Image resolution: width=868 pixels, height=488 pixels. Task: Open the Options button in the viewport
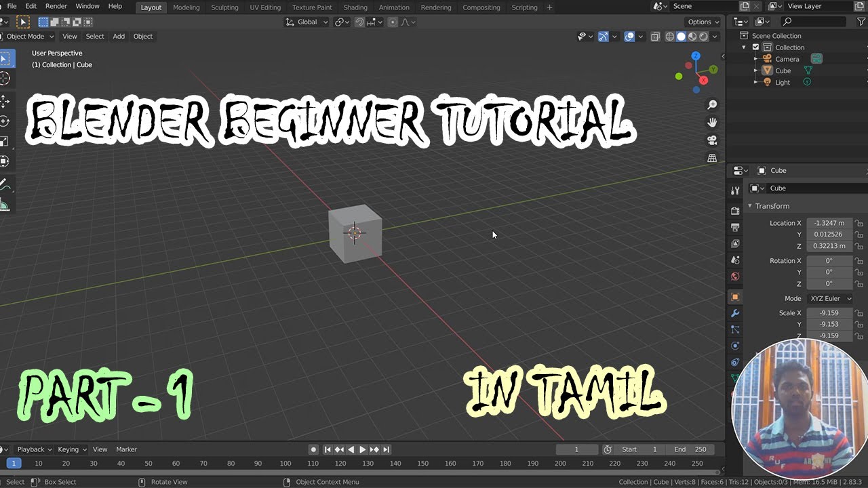pos(703,22)
